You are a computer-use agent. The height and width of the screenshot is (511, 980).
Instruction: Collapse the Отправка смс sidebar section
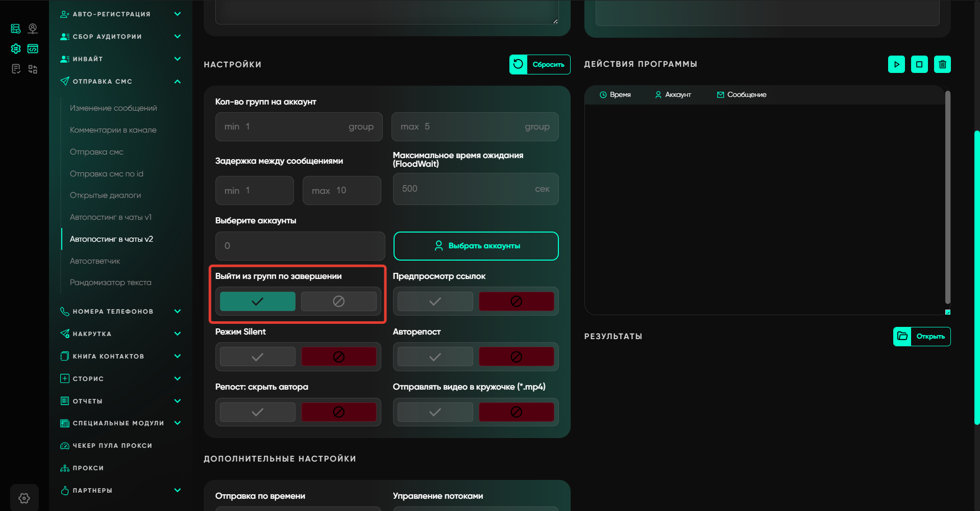click(x=177, y=82)
